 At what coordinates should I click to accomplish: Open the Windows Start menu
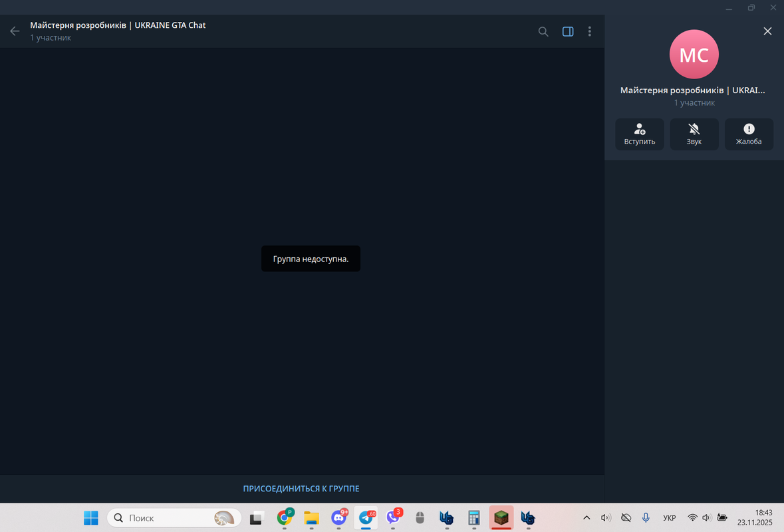[x=91, y=517]
